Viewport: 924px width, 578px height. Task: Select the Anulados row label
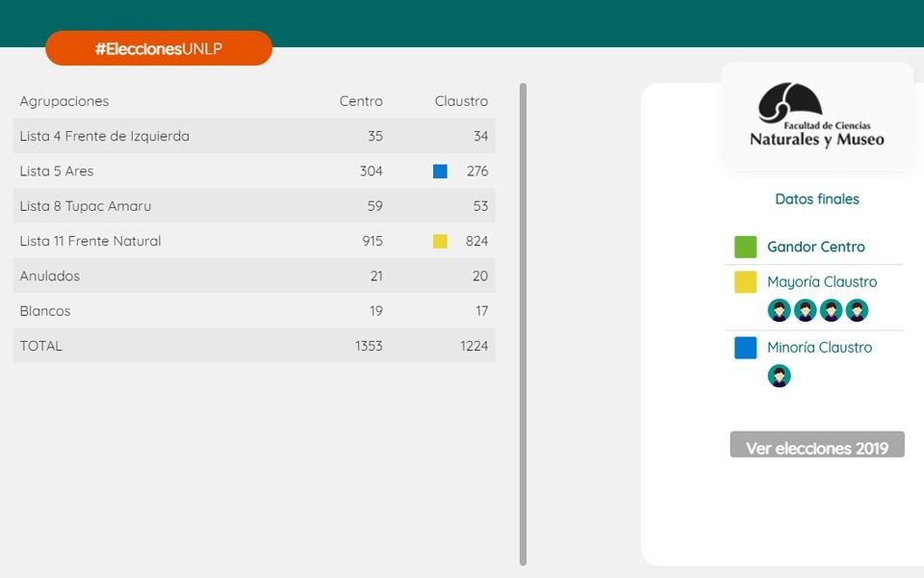pos(49,276)
